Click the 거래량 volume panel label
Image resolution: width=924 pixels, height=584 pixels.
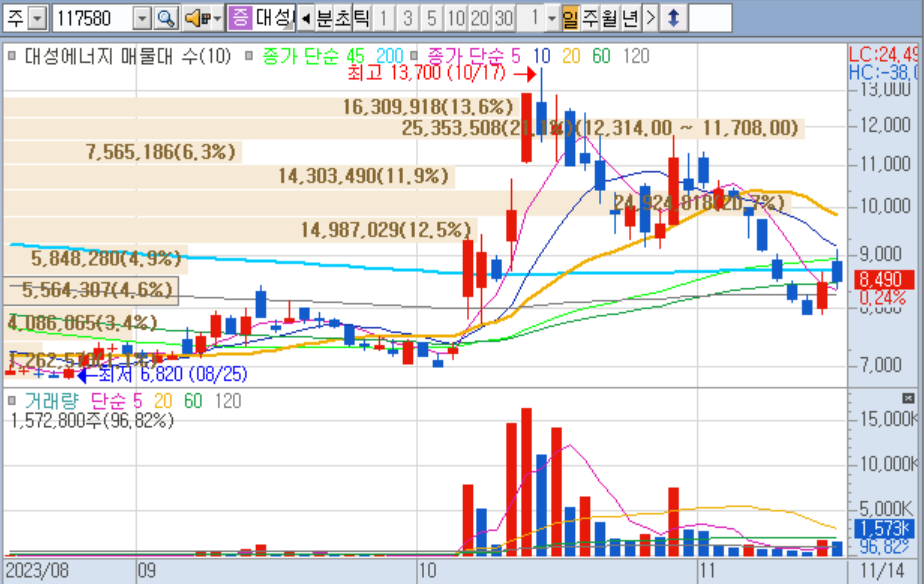pyautogui.click(x=51, y=401)
